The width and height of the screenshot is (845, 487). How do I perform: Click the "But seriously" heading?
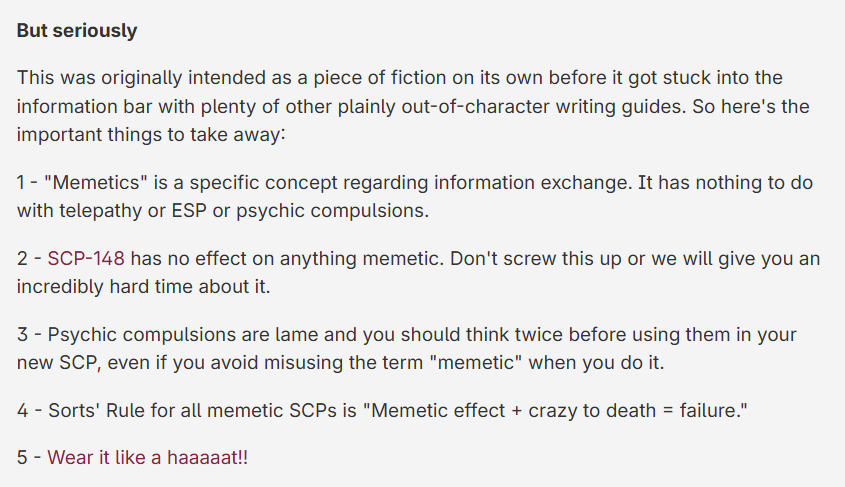click(77, 31)
